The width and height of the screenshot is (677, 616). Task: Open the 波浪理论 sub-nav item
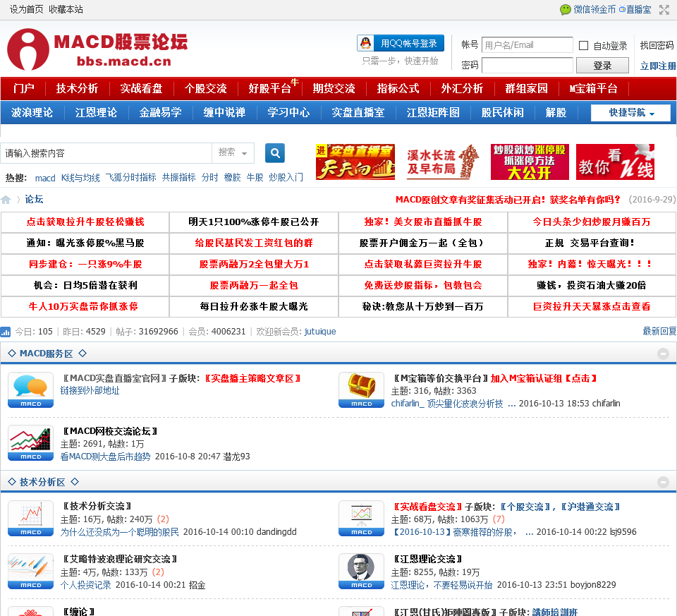32,113
